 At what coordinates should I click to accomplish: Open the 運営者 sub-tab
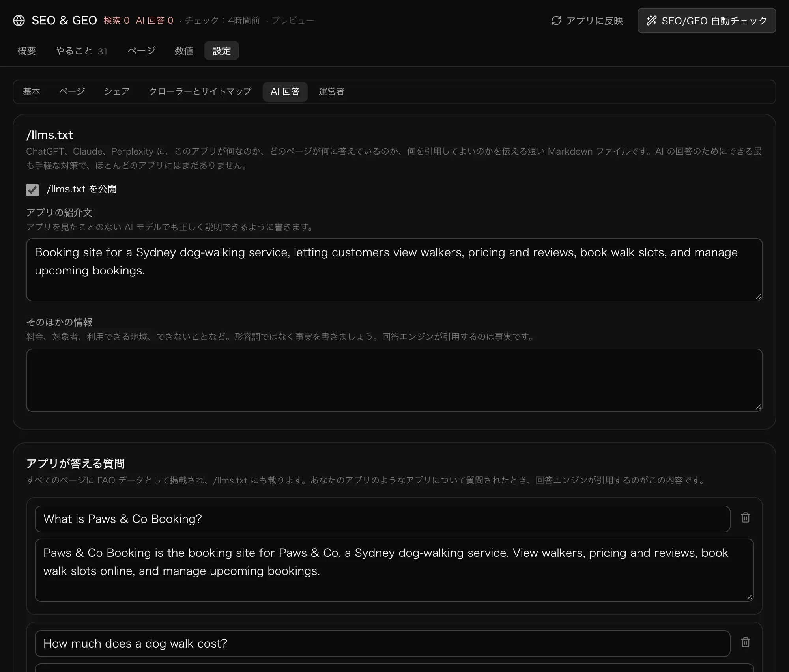(x=331, y=91)
